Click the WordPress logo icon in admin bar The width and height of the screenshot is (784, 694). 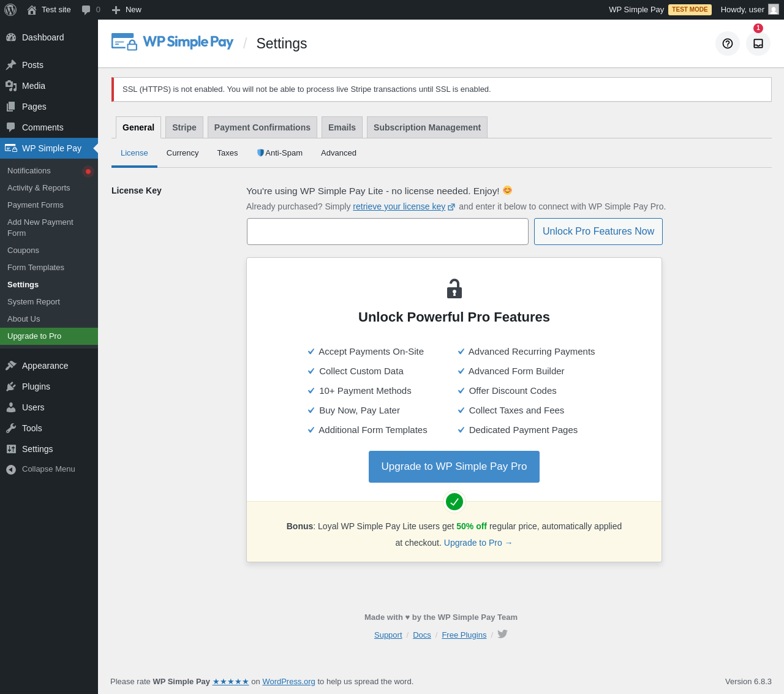click(x=10, y=10)
